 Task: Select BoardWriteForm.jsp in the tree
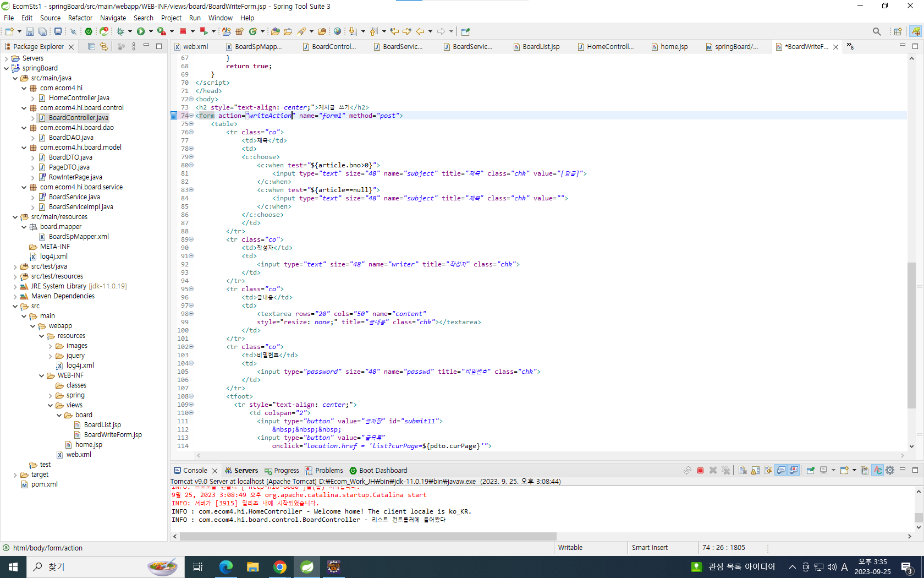[x=113, y=435]
